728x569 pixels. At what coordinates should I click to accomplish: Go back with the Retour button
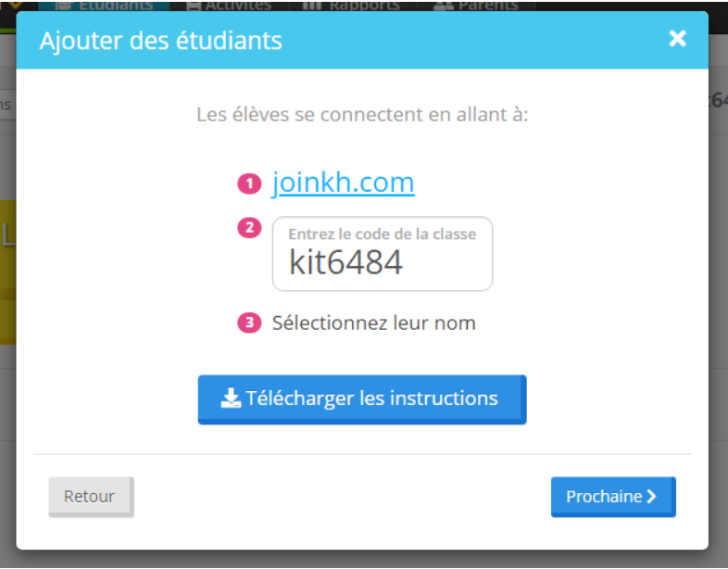[x=92, y=497]
